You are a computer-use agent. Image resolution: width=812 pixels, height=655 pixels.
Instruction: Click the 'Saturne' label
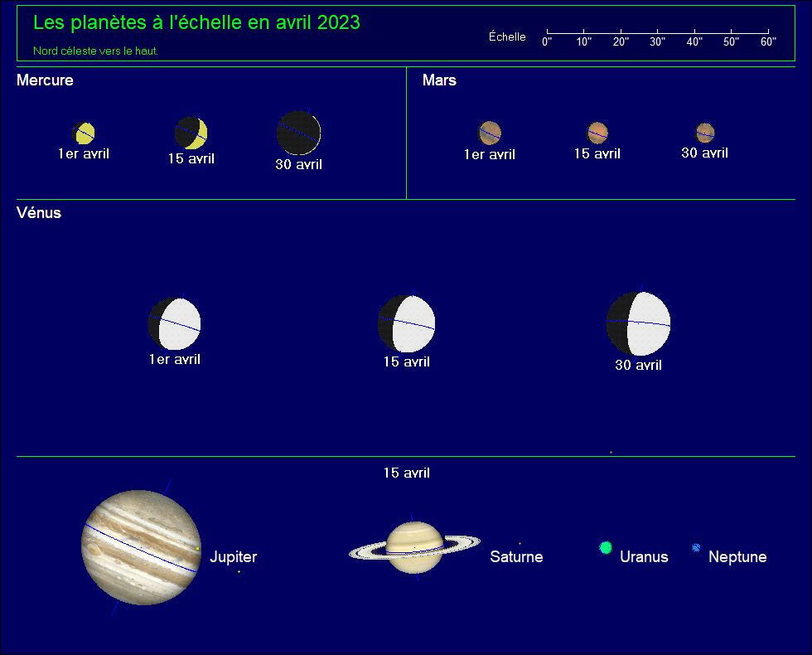click(x=517, y=557)
